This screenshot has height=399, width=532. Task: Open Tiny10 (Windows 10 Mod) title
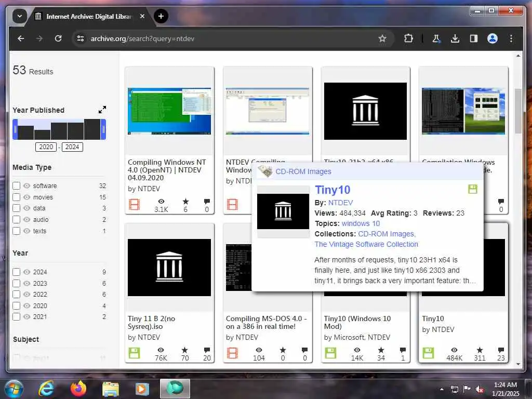(357, 322)
